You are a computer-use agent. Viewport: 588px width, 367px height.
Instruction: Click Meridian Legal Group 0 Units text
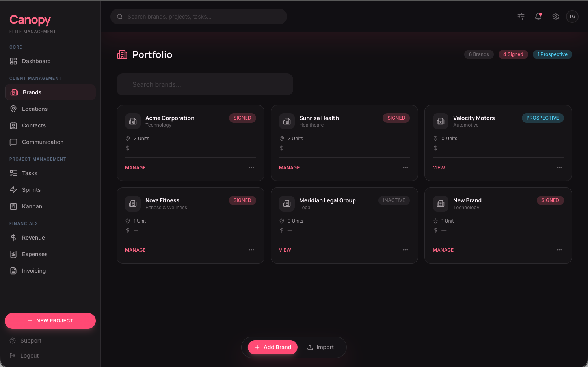tap(296, 221)
